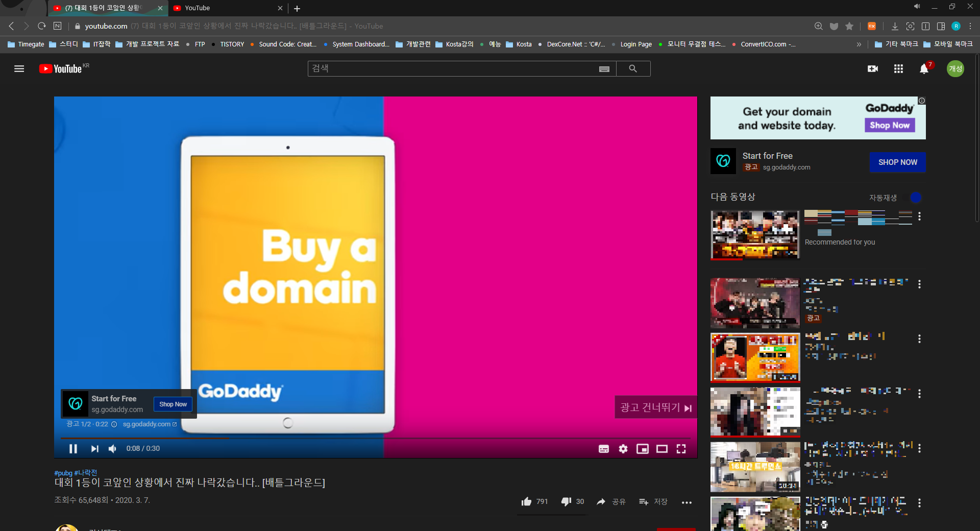Screen dimensions: 980x531
Task: Open 모바일 북마크 folder
Action: click(x=948, y=44)
